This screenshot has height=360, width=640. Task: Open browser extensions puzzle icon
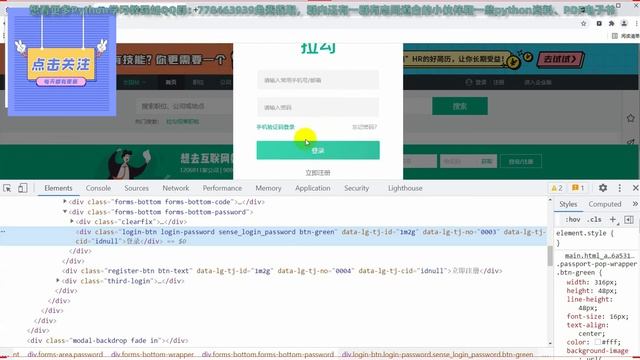pos(611,24)
